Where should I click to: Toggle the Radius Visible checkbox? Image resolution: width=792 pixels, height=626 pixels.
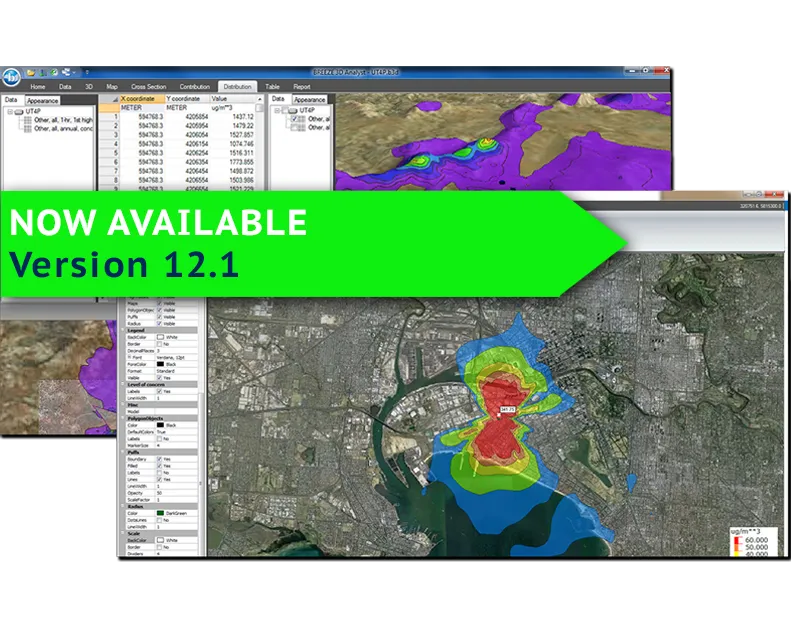(x=160, y=324)
